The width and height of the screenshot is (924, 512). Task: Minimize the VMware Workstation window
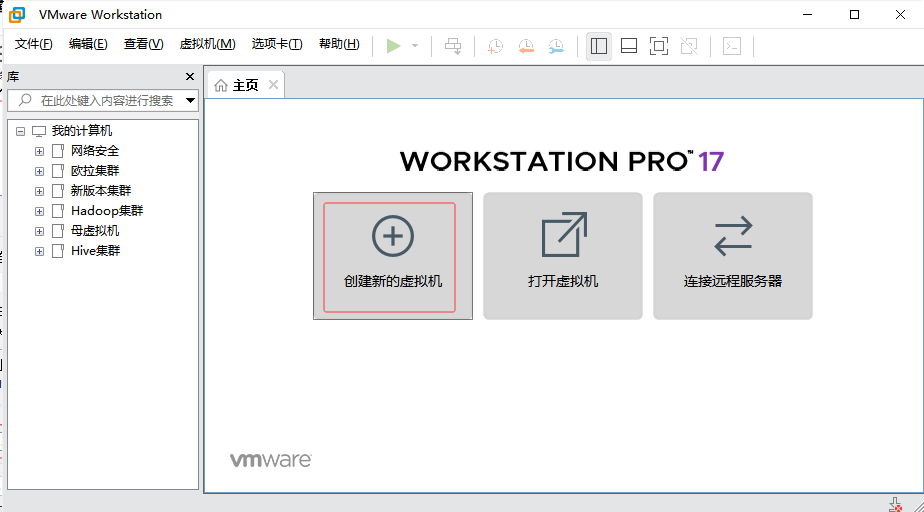click(807, 15)
